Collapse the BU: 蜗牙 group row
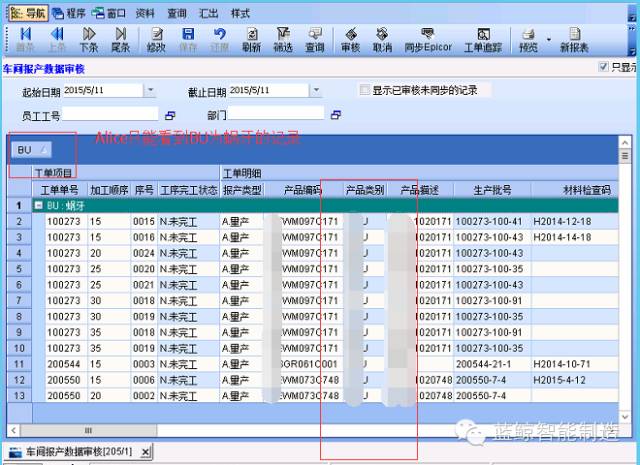This screenshot has height=465, width=640. pos(38,205)
